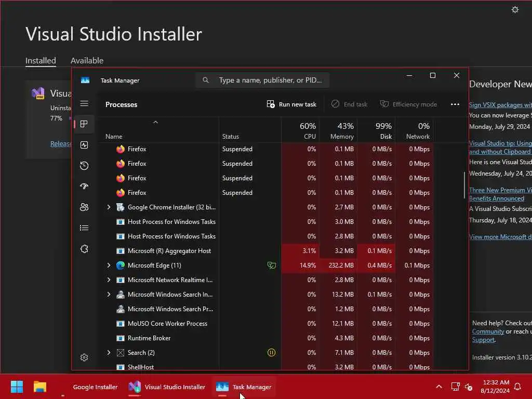532x399 pixels.
Task: Expand Microsoft Edge (11) process group
Action: click(x=109, y=265)
